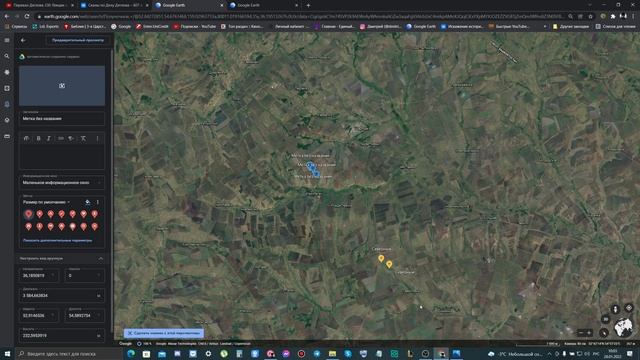Select the first red placemark pin icon
Viewport: 640px width, 360px height.
click(28, 214)
